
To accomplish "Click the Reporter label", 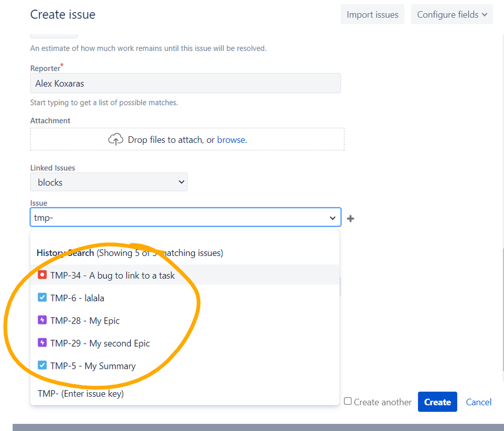I will coord(45,69).
